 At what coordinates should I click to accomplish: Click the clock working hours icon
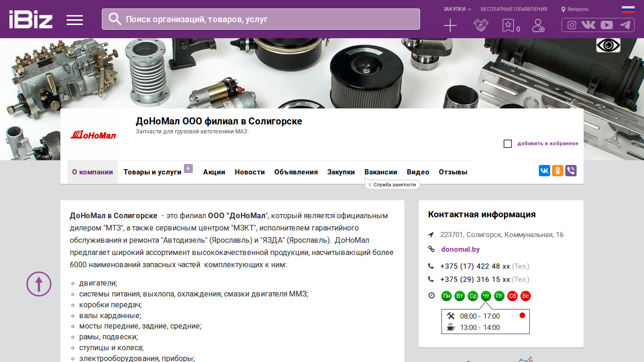pos(431,296)
